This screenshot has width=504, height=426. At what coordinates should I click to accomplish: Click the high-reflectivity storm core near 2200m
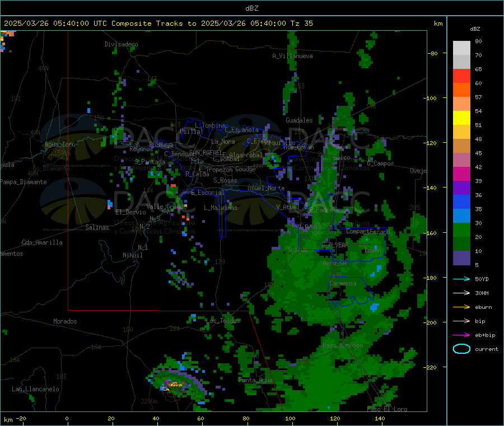(173, 384)
